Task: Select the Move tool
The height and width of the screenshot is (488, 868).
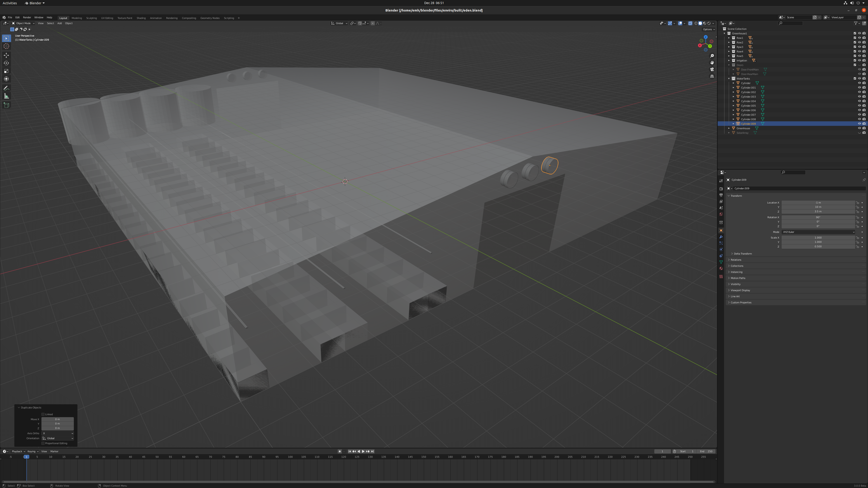Action: (6, 55)
